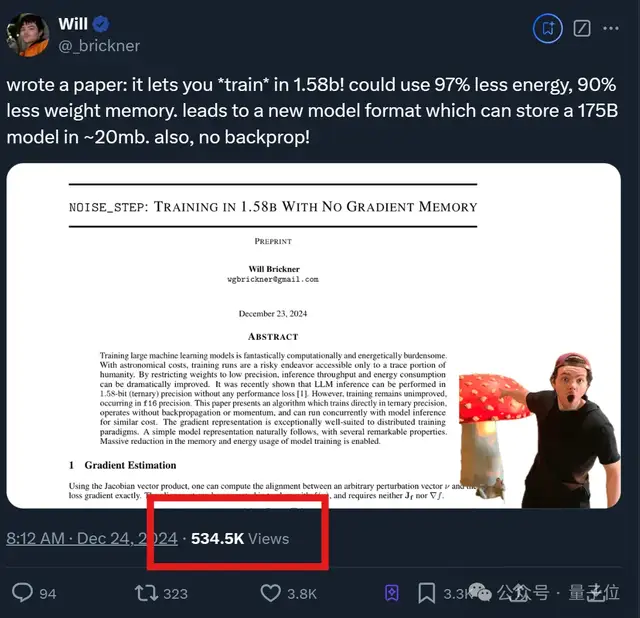This screenshot has width=640, height=618.
Task: Click the WeChat logo in the watermark
Action: click(480, 592)
